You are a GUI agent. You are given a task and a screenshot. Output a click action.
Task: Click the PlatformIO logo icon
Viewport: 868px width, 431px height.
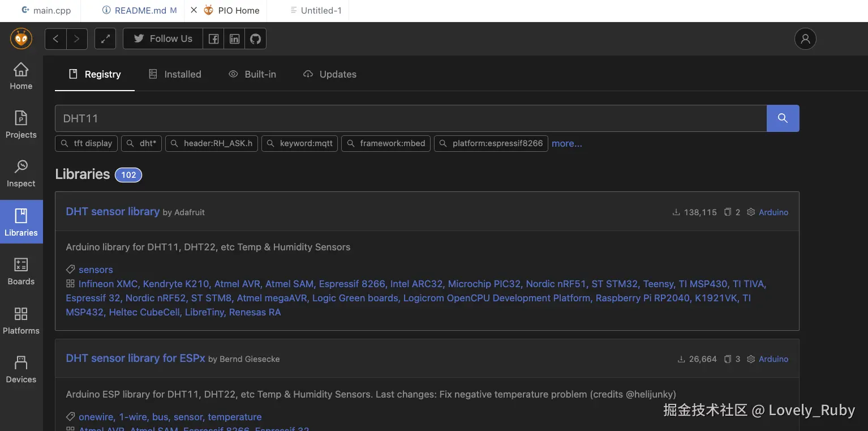[21, 39]
